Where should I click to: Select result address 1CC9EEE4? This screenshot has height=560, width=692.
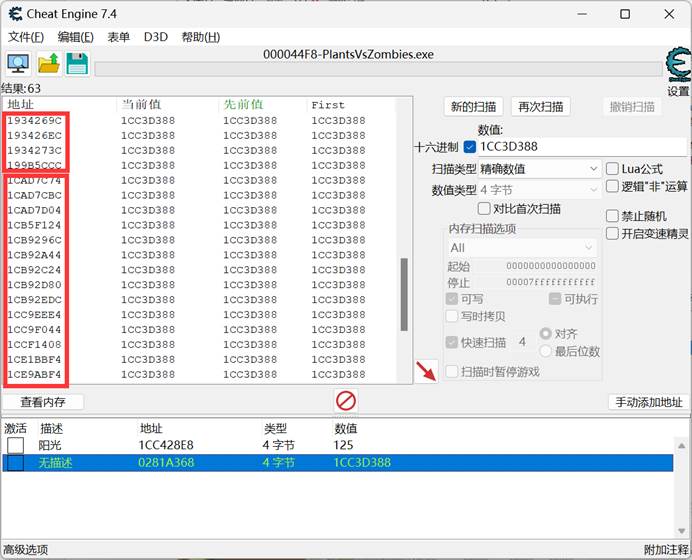(x=34, y=315)
